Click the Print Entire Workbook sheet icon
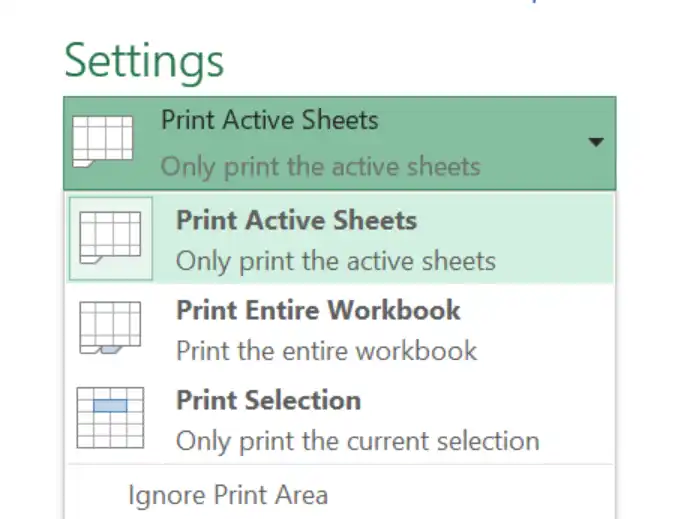The height and width of the screenshot is (519, 681). [110, 328]
